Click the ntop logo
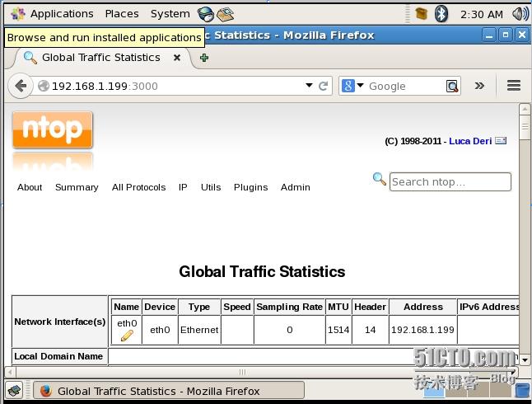The width and height of the screenshot is (532, 404). point(53,129)
